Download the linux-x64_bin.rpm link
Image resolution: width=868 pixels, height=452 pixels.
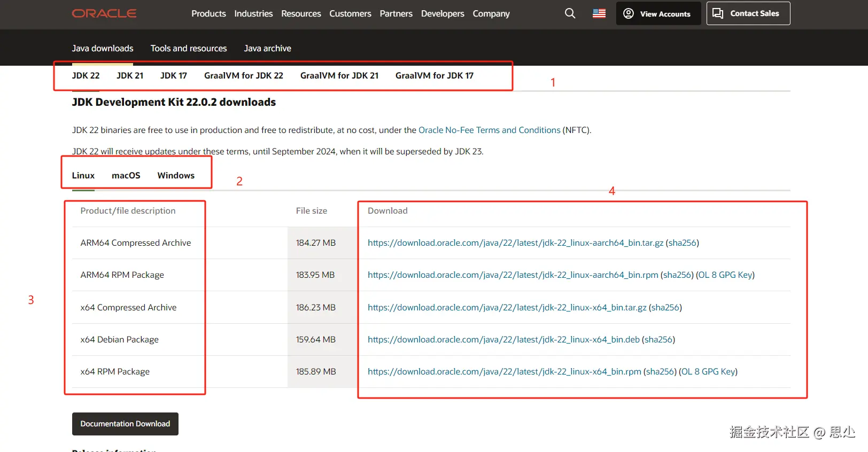tap(505, 371)
